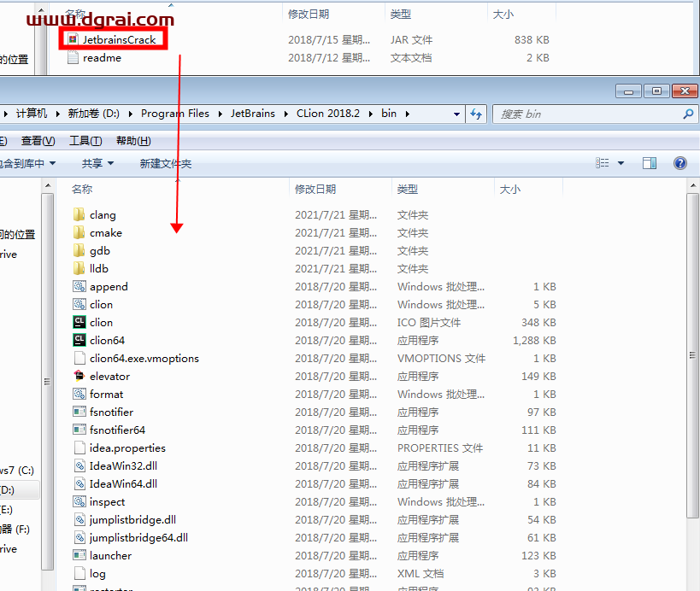Sort by 名称 column in bin window
This screenshot has width=700, height=591.
(x=82, y=189)
